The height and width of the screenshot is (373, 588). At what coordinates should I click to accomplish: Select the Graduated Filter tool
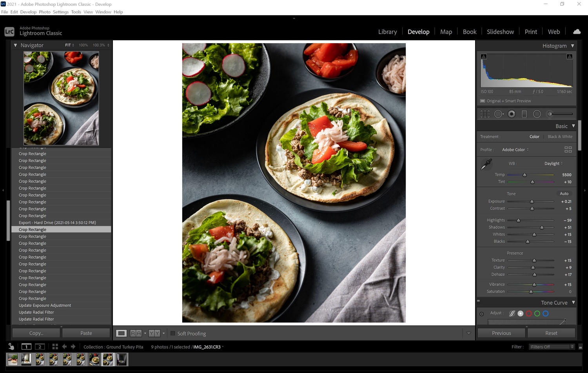click(524, 114)
